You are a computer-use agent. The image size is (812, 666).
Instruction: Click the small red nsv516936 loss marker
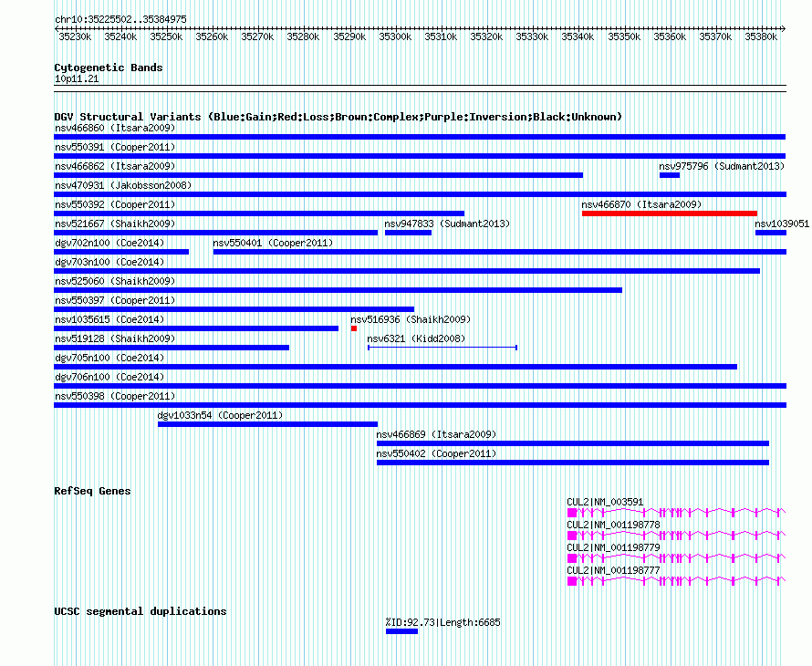pyautogui.click(x=354, y=328)
